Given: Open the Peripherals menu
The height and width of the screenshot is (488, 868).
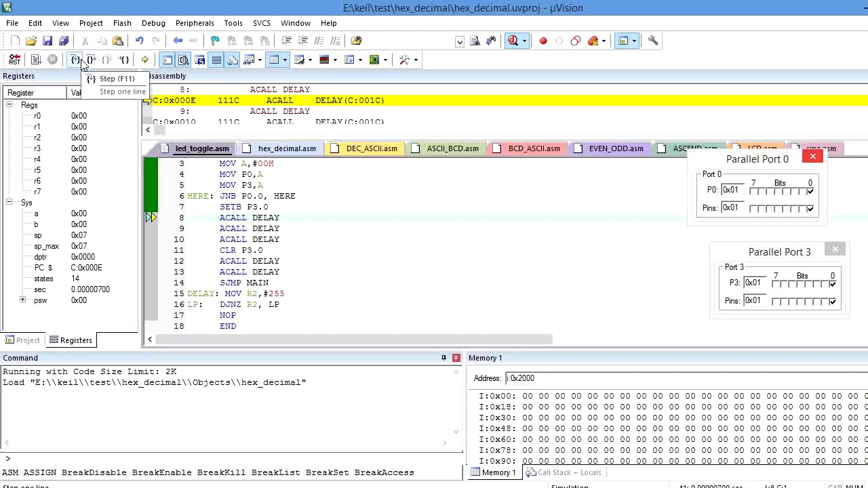Looking at the screenshot, I should [195, 23].
